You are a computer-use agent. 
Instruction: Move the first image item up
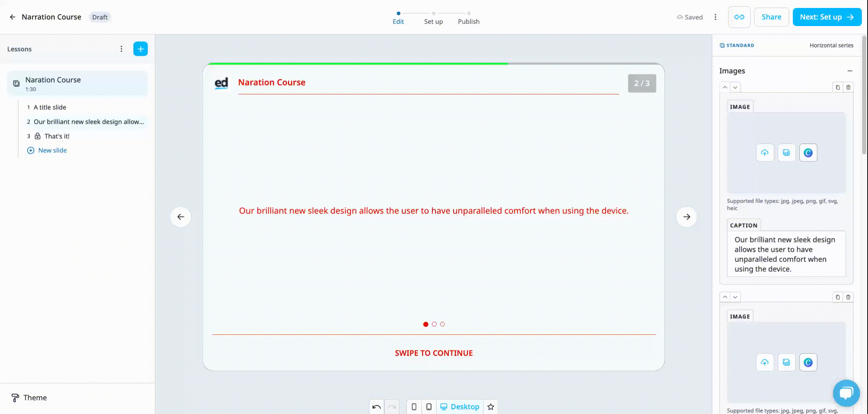click(x=725, y=87)
